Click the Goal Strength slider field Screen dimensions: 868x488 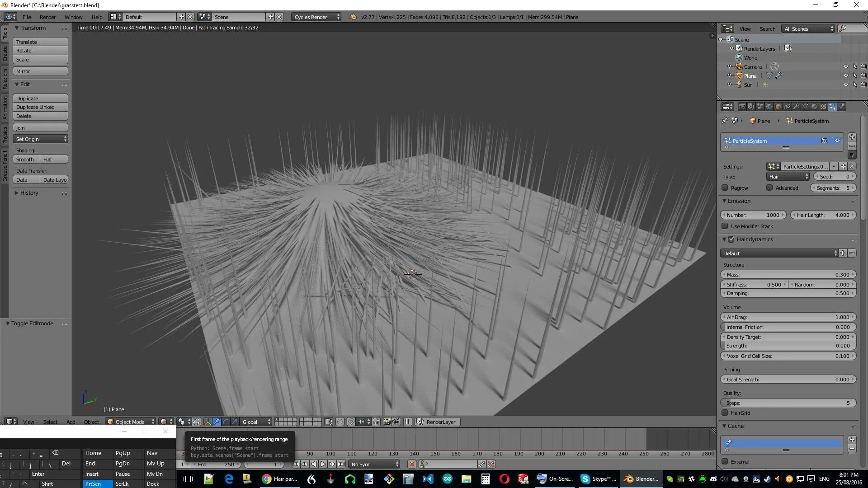tap(788, 379)
